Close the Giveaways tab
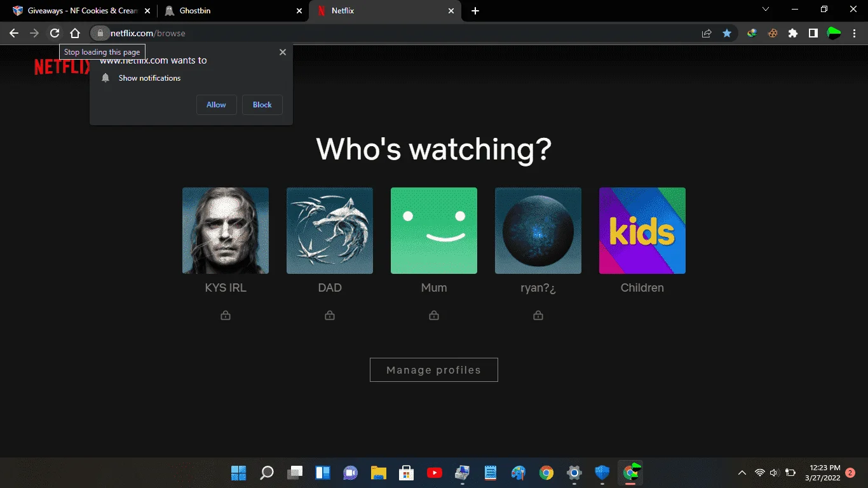868x488 pixels. [148, 11]
